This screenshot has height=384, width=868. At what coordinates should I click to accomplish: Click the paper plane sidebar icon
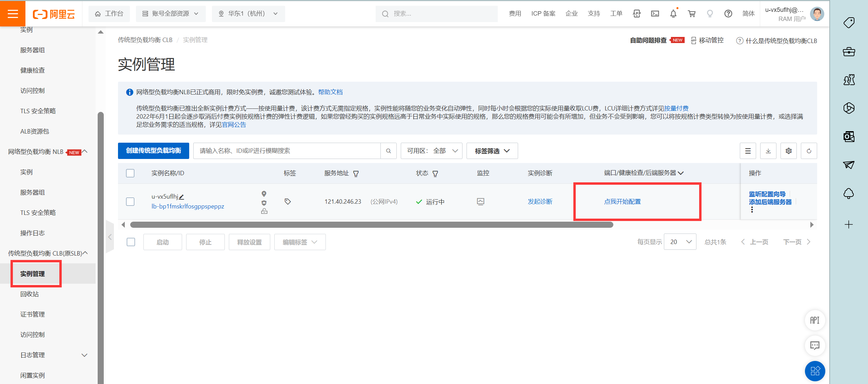click(849, 165)
